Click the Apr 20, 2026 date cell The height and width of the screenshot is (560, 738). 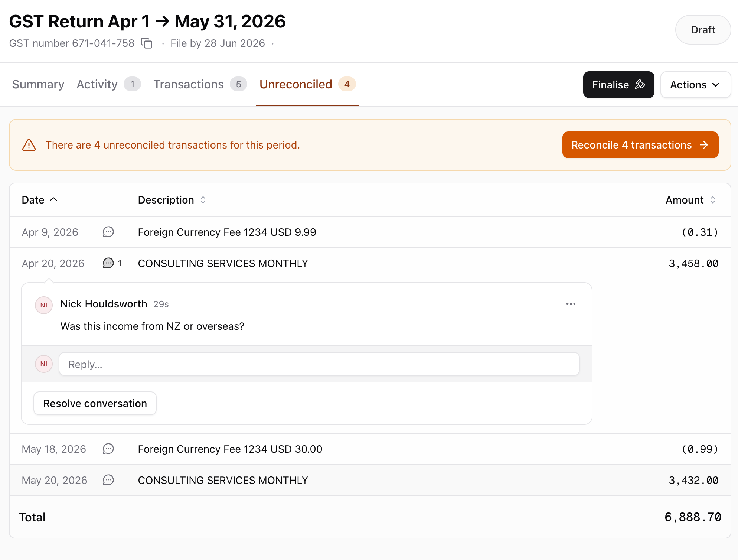pos(53,263)
